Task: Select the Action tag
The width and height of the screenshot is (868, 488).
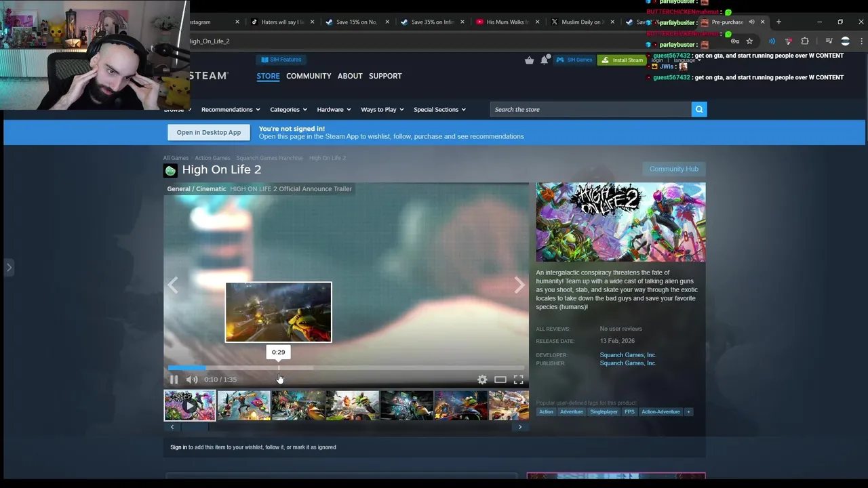Action: coord(546,411)
